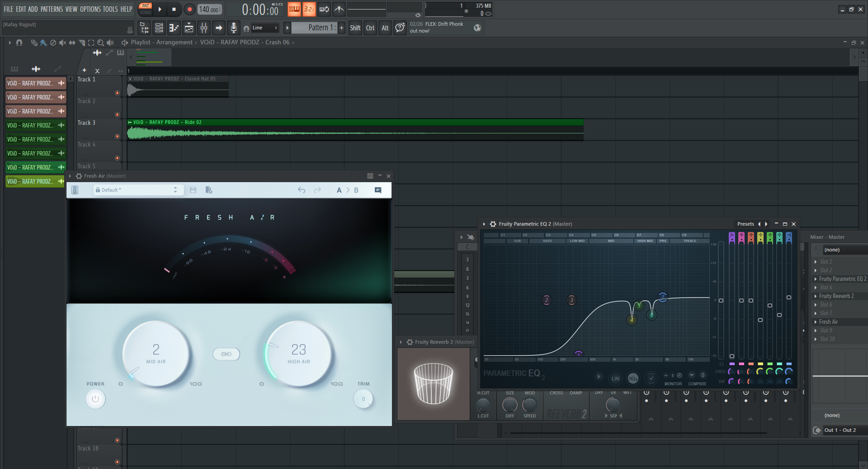
Task: Open the Mixer window from toolbar
Action: (204, 28)
